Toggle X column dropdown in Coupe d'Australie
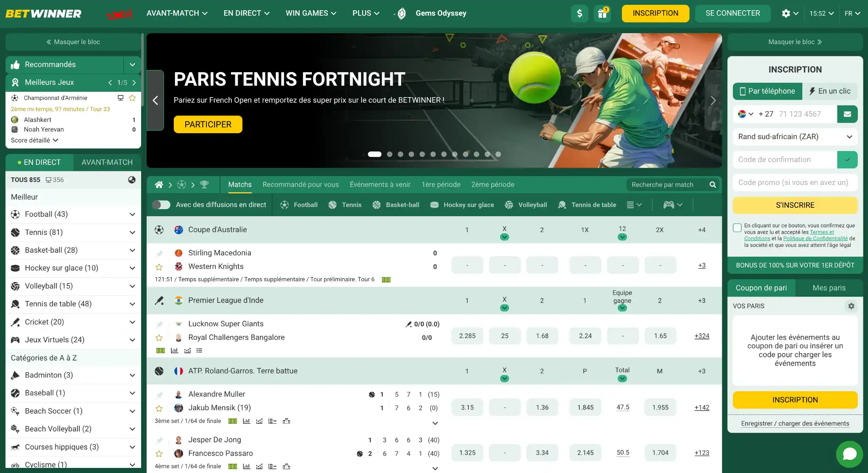This screenshot has width=868, height=473. 504,237
